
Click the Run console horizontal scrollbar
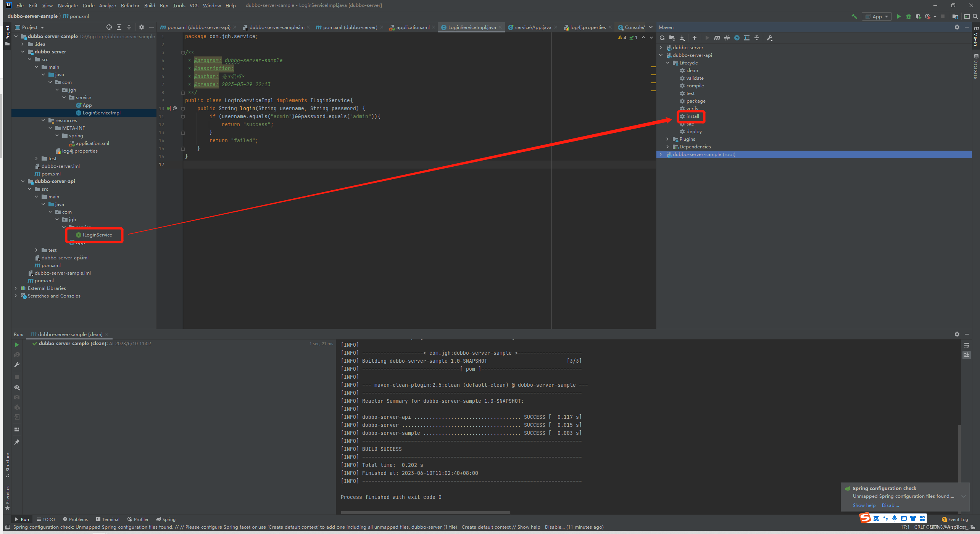[x=425, y=513]
